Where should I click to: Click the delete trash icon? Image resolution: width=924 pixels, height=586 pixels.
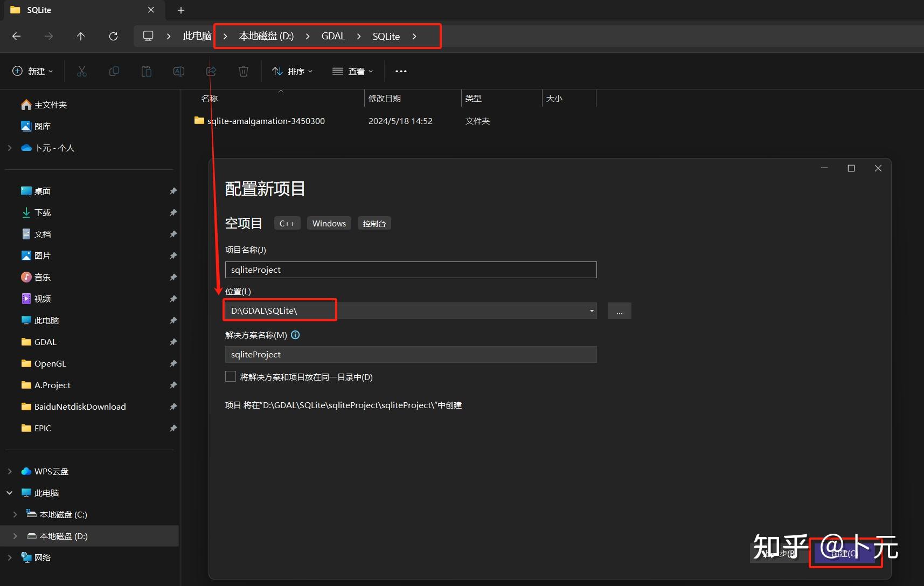(x=244, y=71)
